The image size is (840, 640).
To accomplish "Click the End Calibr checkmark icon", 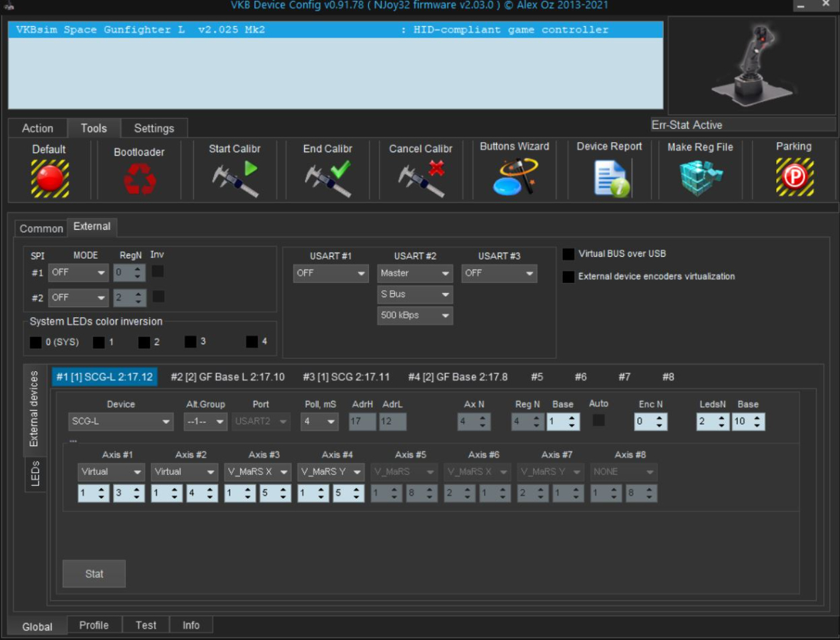I will tap(328, 178).
